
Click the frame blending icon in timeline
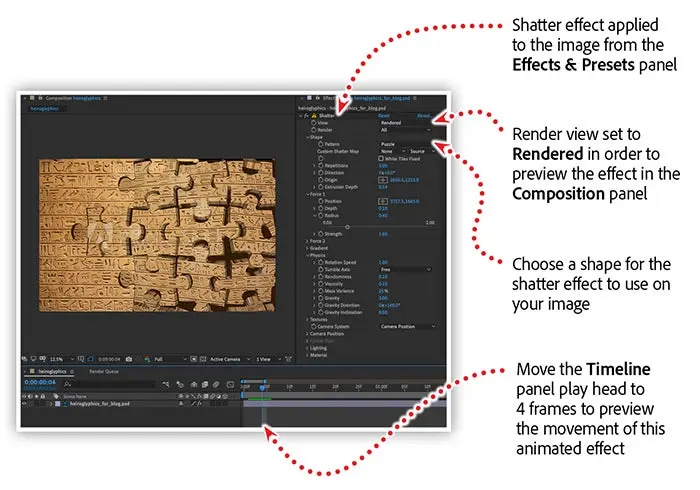coord(205,384)
